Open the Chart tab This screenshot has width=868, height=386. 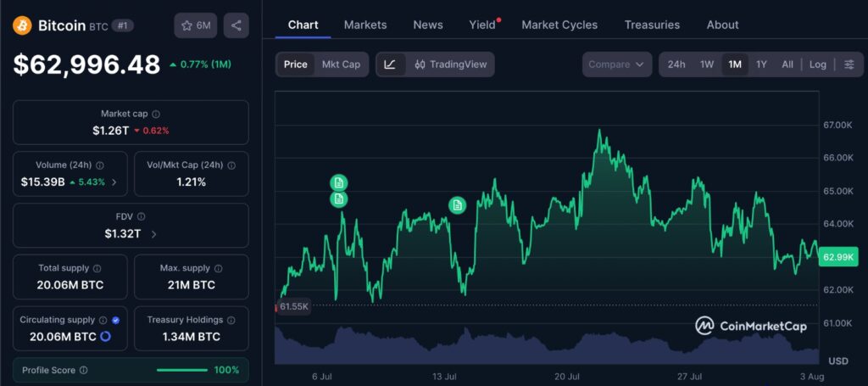click(303, 25)
